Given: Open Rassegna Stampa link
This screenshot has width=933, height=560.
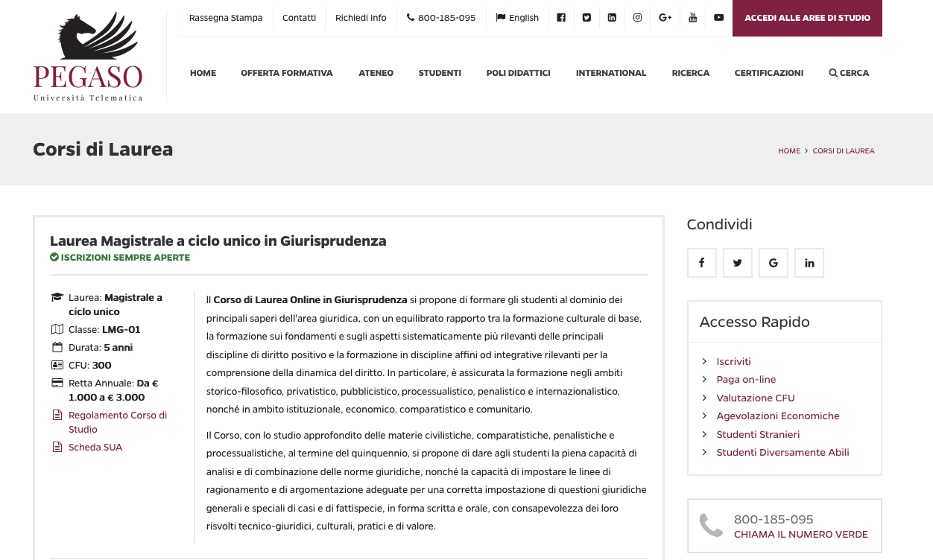Looking at the screenshot, I should (226, 18).
